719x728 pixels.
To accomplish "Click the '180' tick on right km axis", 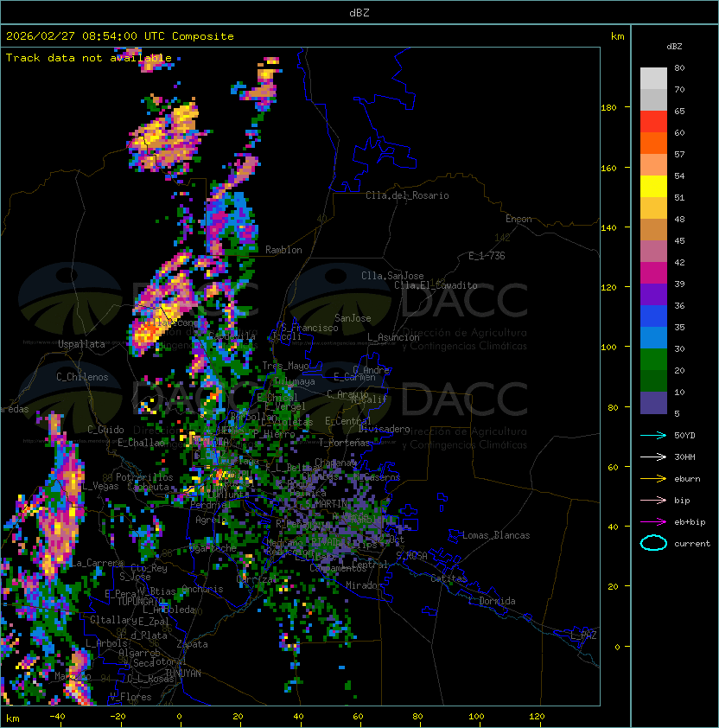I will pyautogui.click(x=608, y=108).
